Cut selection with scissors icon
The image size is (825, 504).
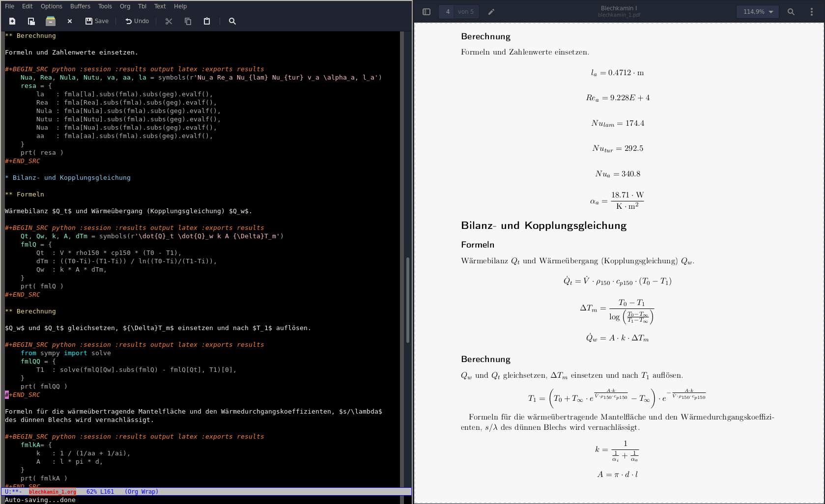tap(169, 21)
